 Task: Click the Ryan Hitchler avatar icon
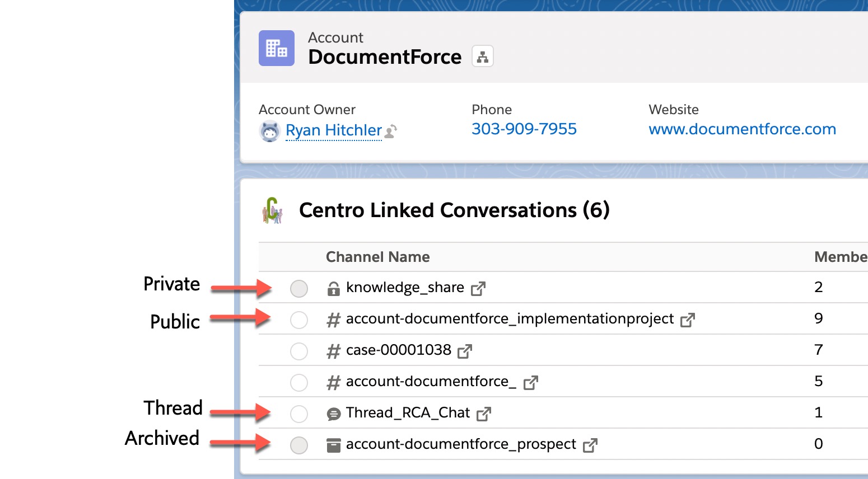click(270, 132)
